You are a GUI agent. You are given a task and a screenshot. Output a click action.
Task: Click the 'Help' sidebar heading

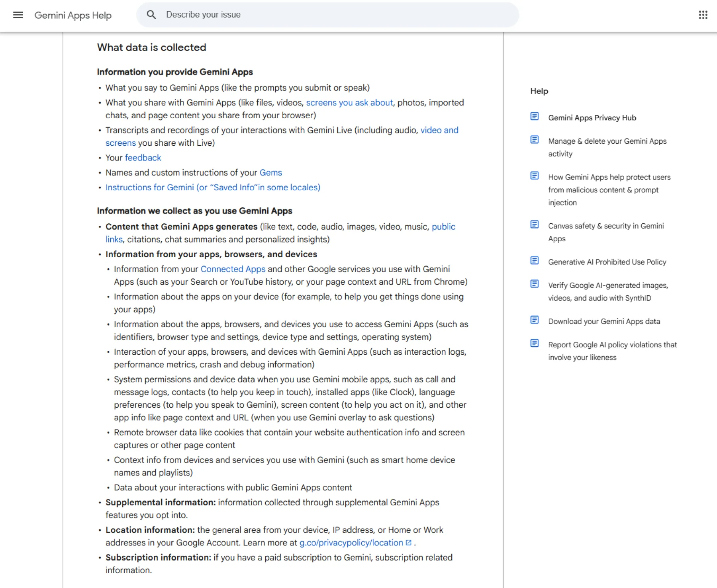[x=539, y=91]
